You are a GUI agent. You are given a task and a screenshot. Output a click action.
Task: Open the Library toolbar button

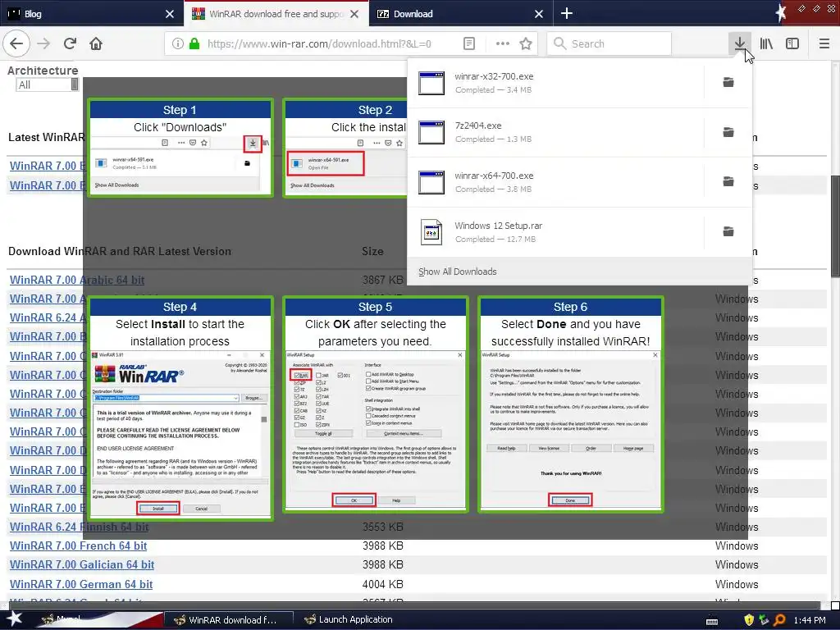pyautogui.click(x=766, y=44)
